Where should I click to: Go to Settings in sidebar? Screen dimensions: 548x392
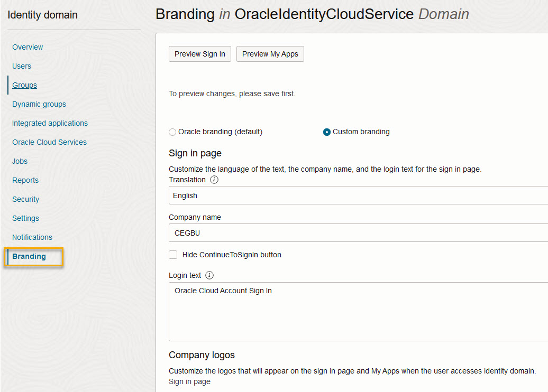(x=26, y=219)
